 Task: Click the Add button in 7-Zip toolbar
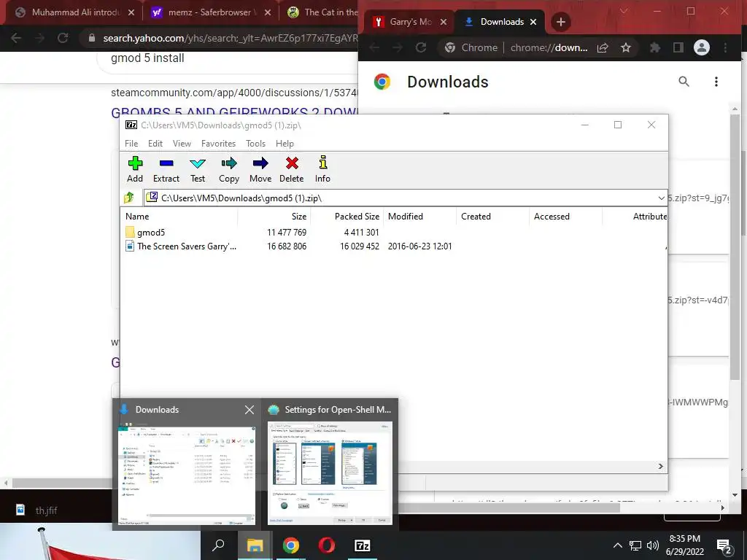(135, 169)
